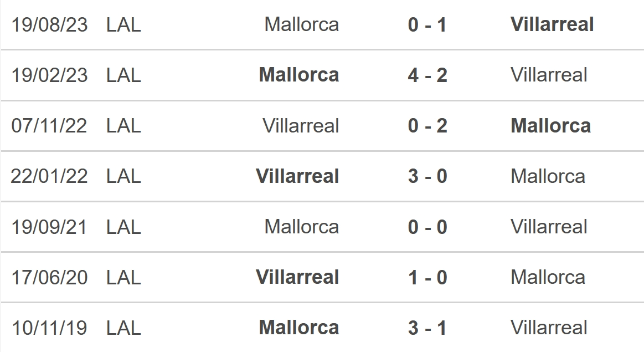Open the 0 - 0 draw from 19/09/21

427,227
